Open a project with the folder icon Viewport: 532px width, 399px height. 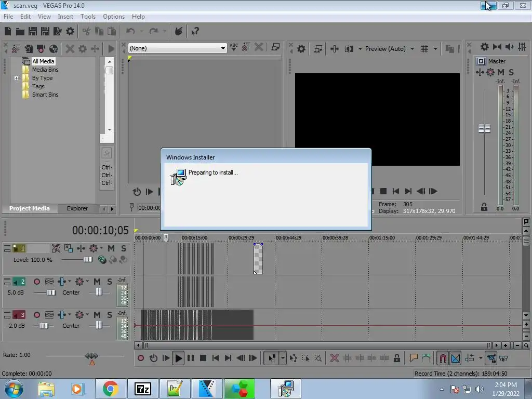tap(20, 32)
